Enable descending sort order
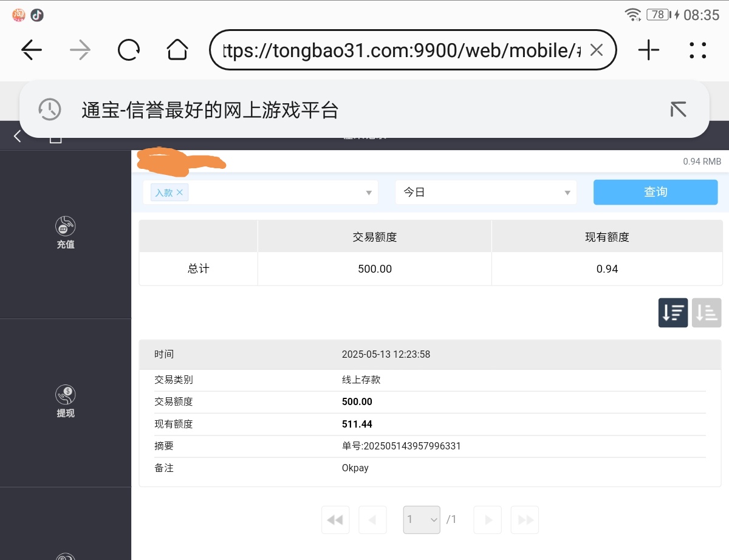Image resolution: width=729 pixels, height=560 pixels. (673, 313)
